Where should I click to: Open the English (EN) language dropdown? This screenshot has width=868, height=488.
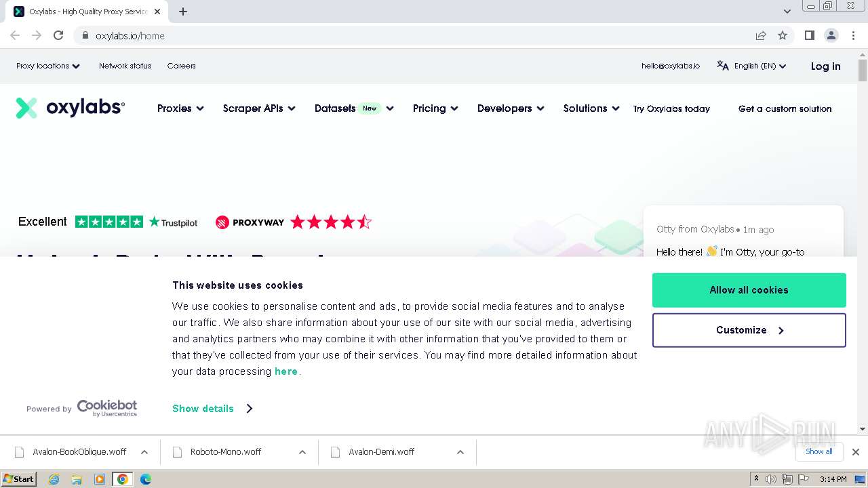click(x=759, y=66)
